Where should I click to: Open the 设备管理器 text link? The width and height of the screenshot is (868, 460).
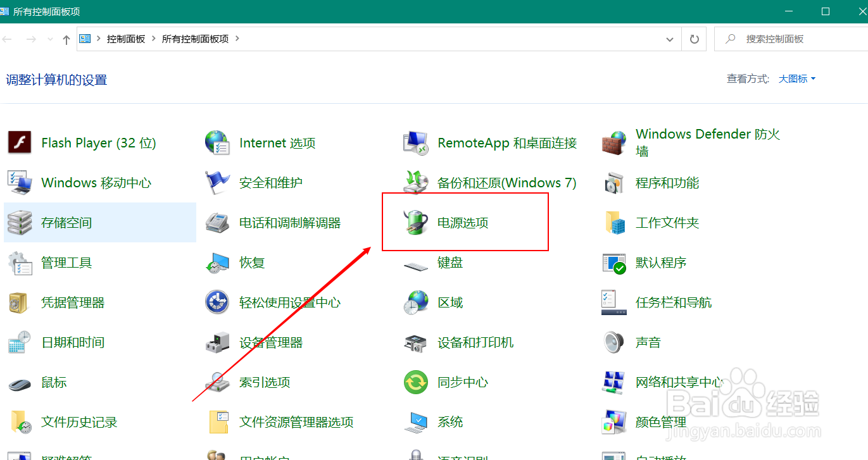point(271,342)
